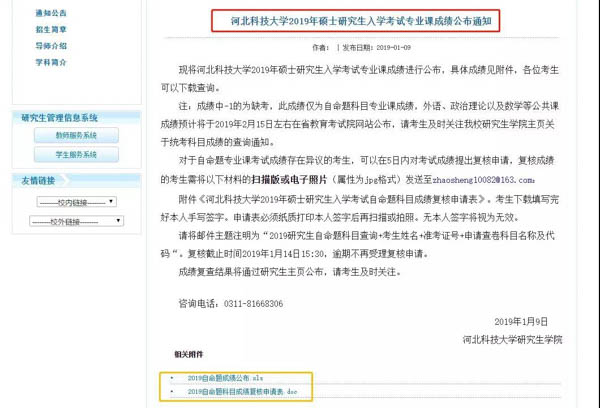Click the 教师服务系统 button

pyautogui.click(x=76, y=135)
